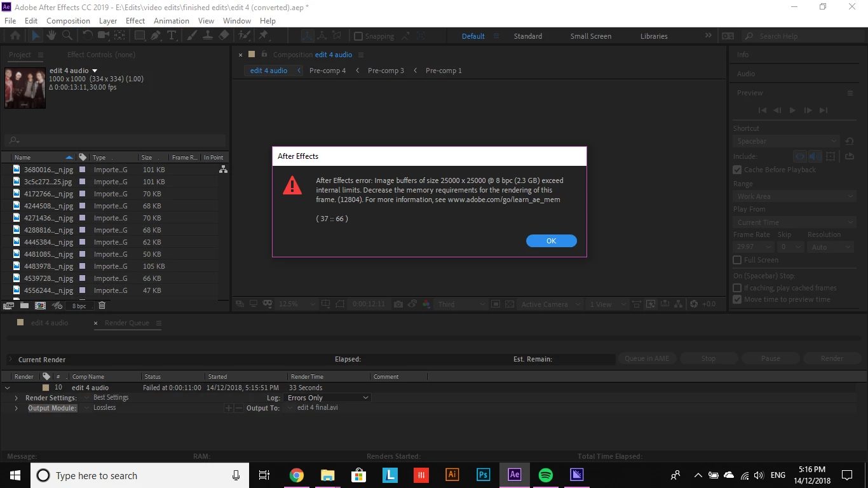This screenshot has height=488, width=868.
Task: Click Interpret Footage icon in Project panel
Action: tap(9, 306)
